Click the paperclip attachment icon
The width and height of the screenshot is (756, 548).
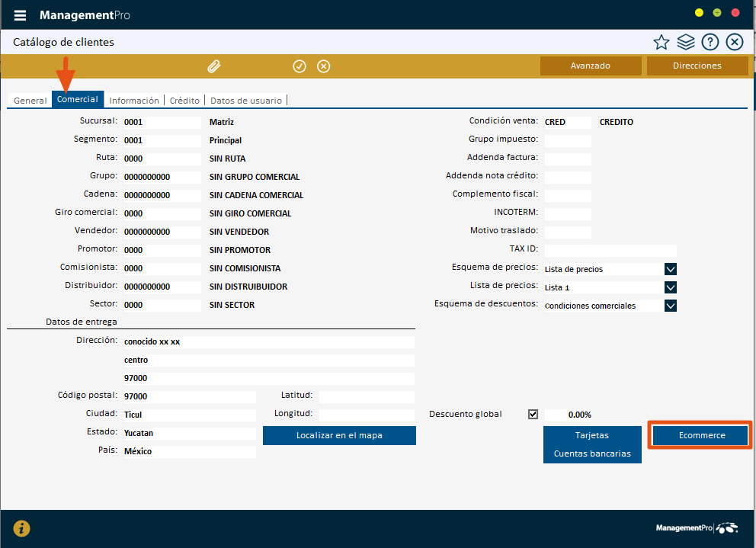214,66
